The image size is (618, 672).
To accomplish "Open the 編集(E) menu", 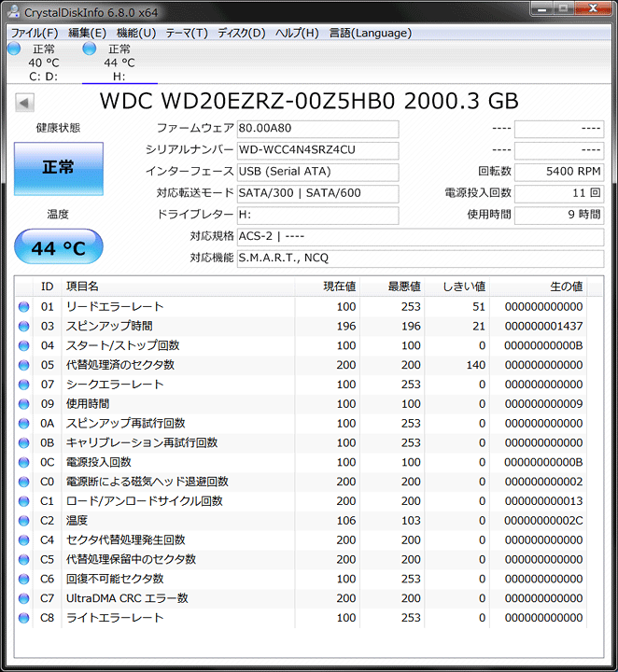I will (x=88, y=33).
